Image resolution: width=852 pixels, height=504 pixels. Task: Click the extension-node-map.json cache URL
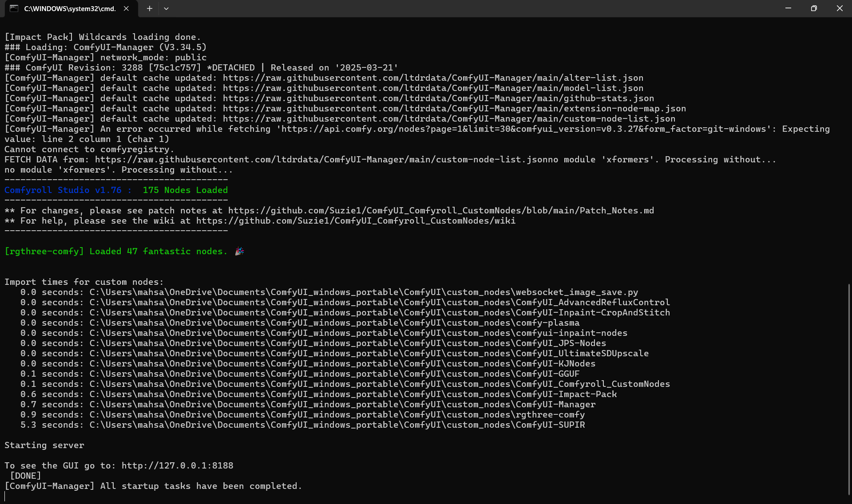tap(454, 108)
